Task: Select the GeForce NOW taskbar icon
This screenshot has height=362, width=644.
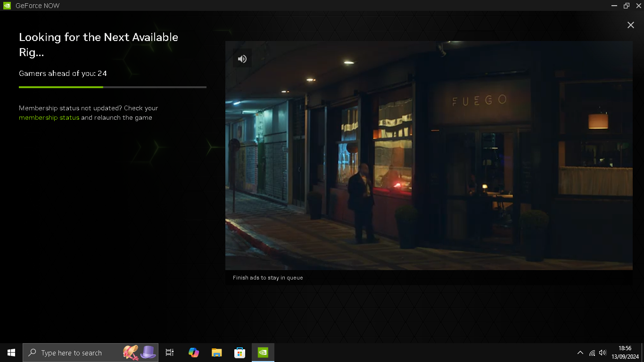Action: (x=263, y=353)
